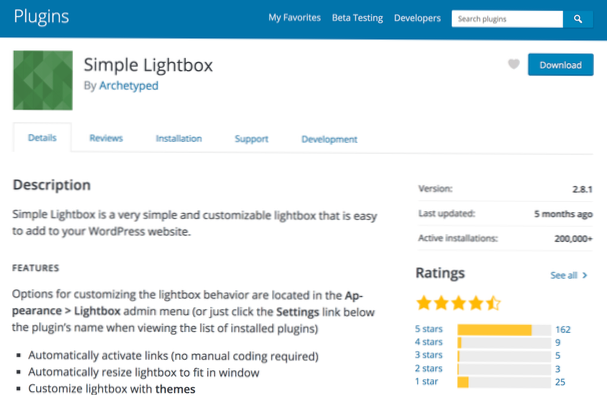Focus the Search plugins field
The width and height of the screenshot is (607, 396).
tap(507, 19)
